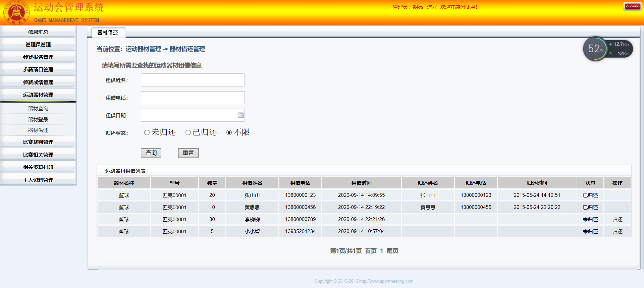Screen dimensions: 644x288
Task: Click the 租借电话 column header
Action: coord(300,183)
